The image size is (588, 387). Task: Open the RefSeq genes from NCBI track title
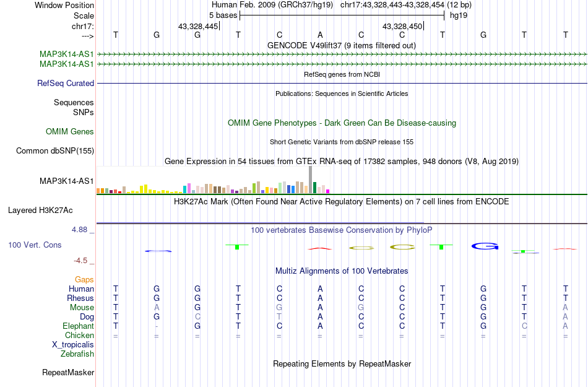pyautogui.click(x=342, y=74)
